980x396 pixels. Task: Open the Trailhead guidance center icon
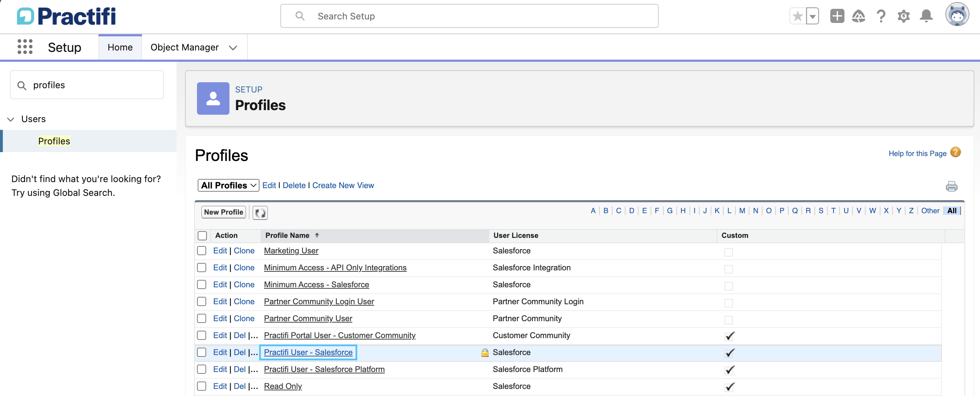(x=858, y=16)
